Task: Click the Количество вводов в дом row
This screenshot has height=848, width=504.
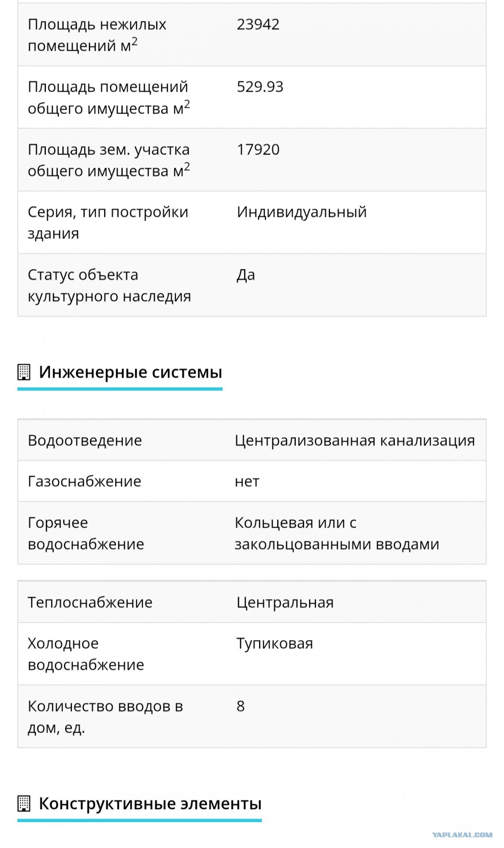Action: (x=252, y=716)
